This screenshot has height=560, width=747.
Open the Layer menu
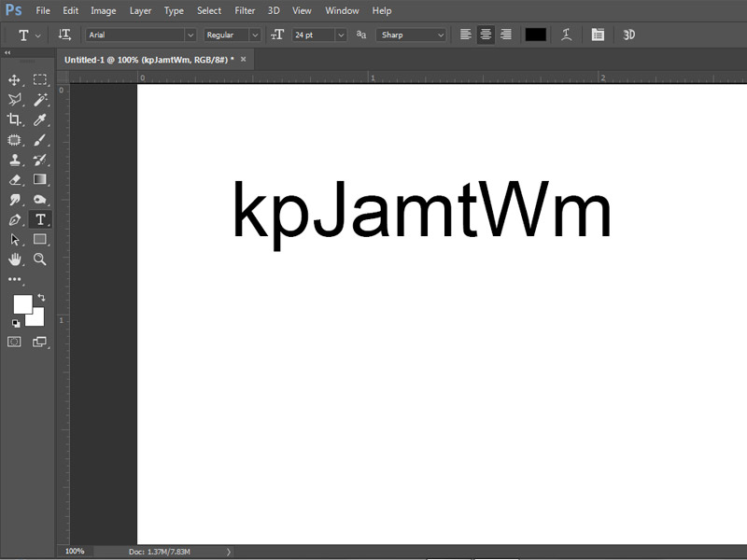(x=141, y=10)
